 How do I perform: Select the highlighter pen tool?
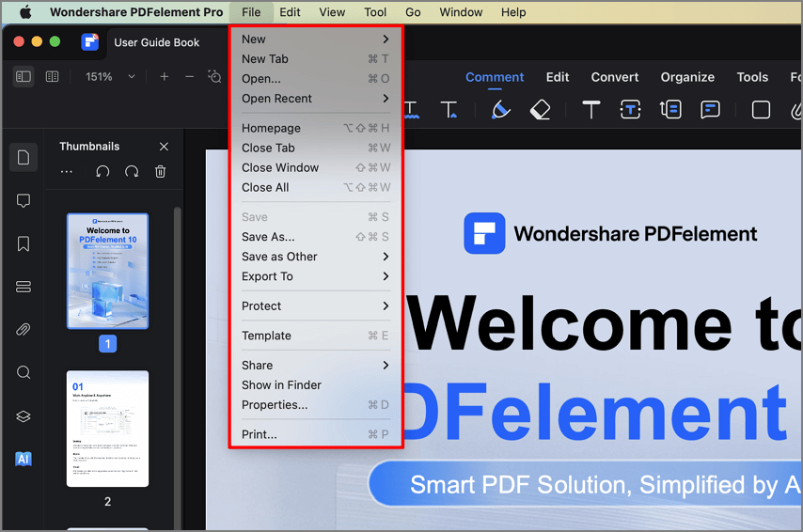[500, 110]
